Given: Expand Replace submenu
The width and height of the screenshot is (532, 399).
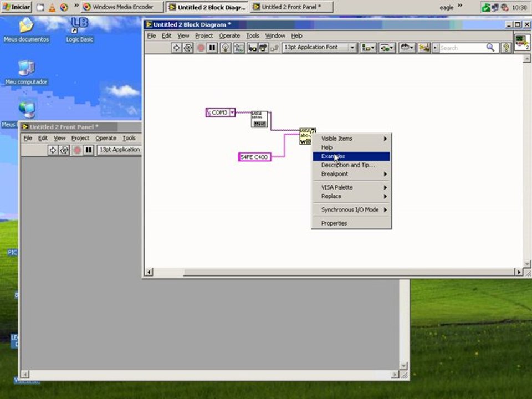Looking at the screenshot, I should [351, 196].
